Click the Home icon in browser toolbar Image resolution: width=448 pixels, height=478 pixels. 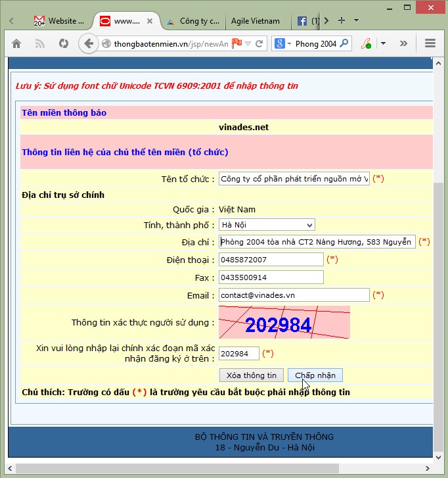[16, 44]
